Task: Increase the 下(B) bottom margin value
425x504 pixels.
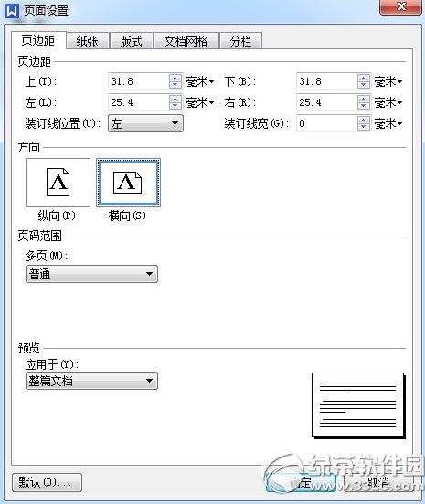Action: [364, 78]
